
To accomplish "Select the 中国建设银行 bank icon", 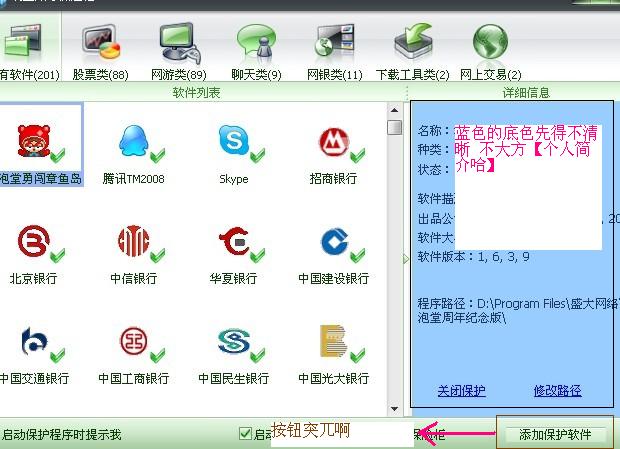I will tap(335, 241).
